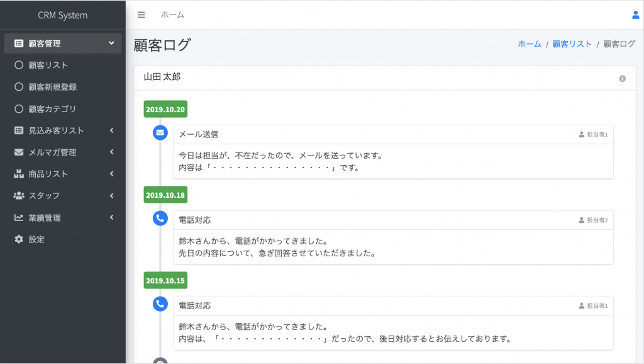Click the 商品リスト boxes icon
This screenshot has width=644, height=364.
19,174
